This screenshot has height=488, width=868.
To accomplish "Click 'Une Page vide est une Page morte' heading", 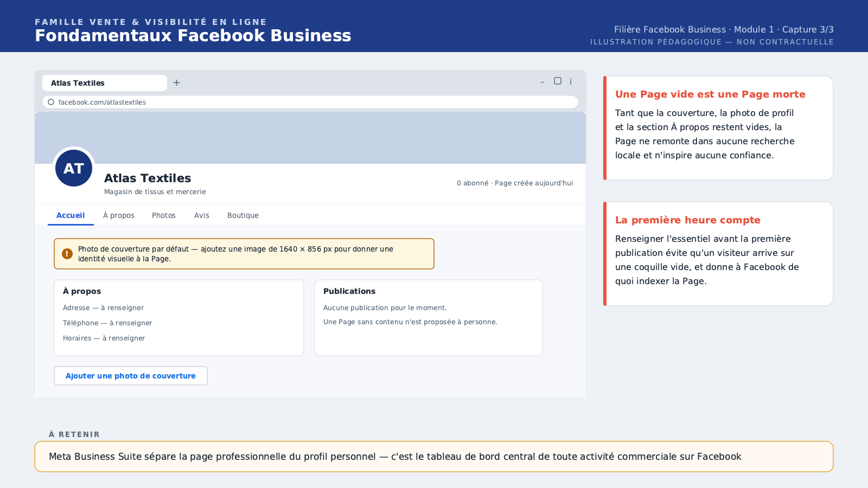I will click(710, 94).
